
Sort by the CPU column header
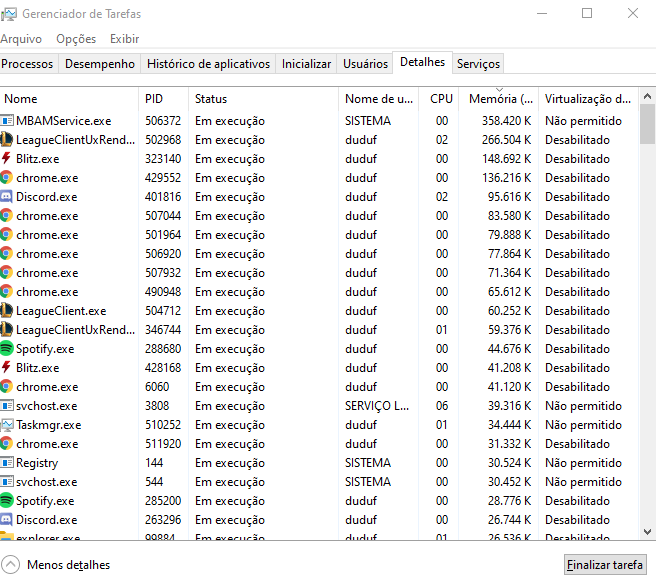coord(439,99)
